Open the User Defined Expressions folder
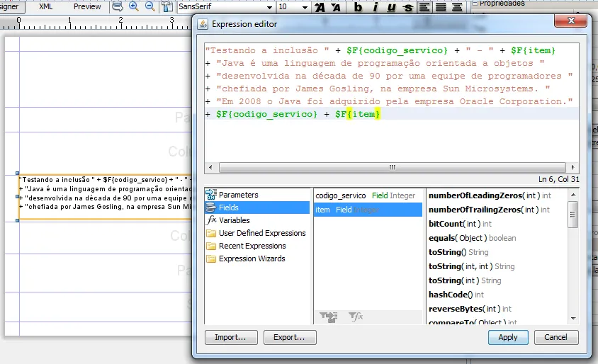The width and height of the screenshot is (598, 364). [x=261, y=233]
